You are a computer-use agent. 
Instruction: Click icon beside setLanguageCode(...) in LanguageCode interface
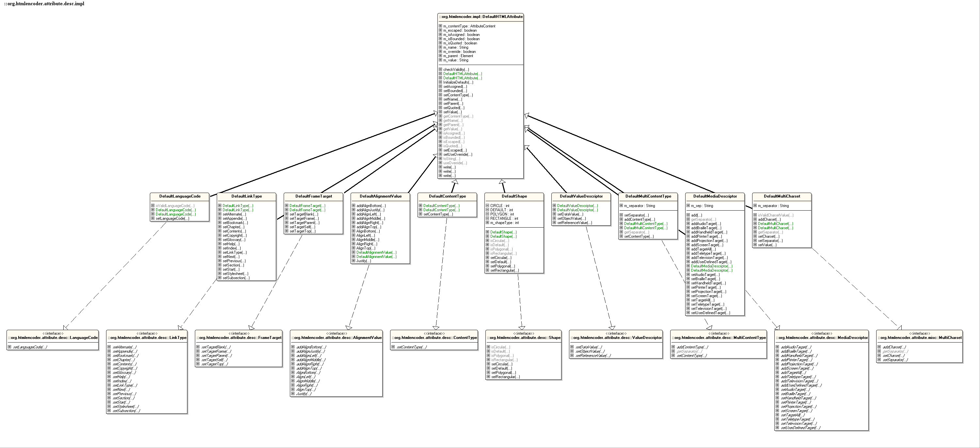coord(9,347)
